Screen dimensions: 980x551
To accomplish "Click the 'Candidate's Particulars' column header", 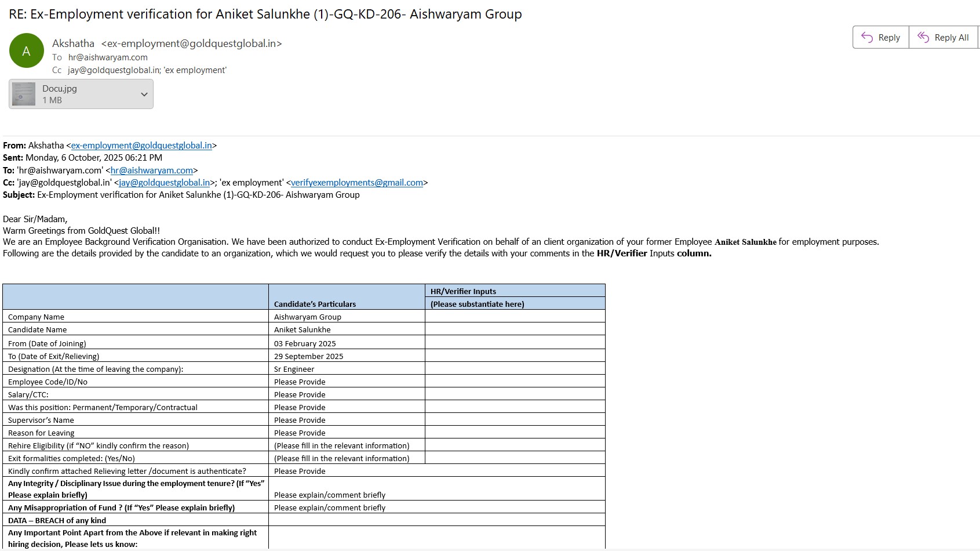I will (315, 304).
